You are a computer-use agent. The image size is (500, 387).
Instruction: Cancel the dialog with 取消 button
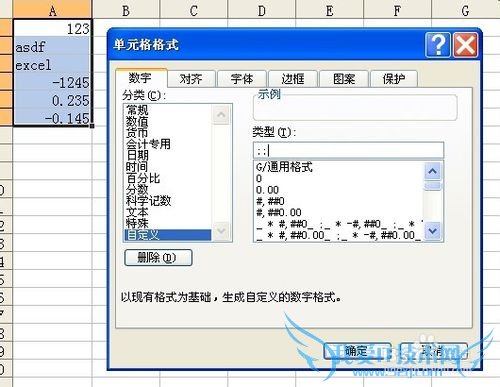(x=433, y=351)
